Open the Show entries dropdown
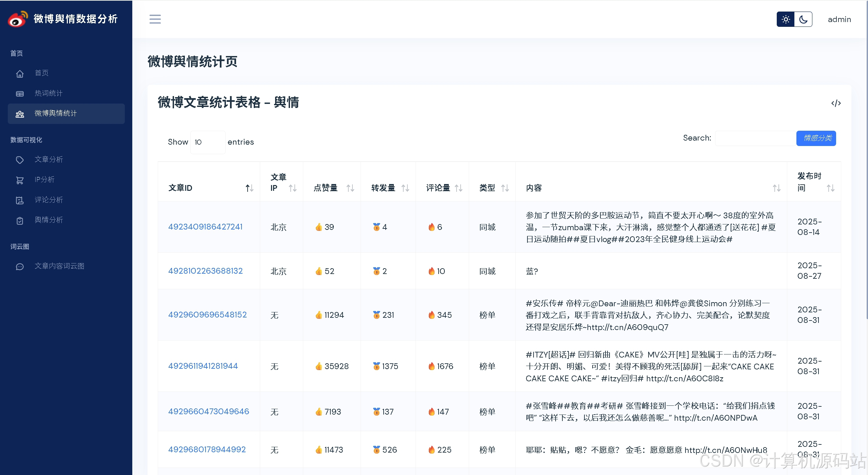The height and width of the screenshot is (475, 868). (208, 142)
